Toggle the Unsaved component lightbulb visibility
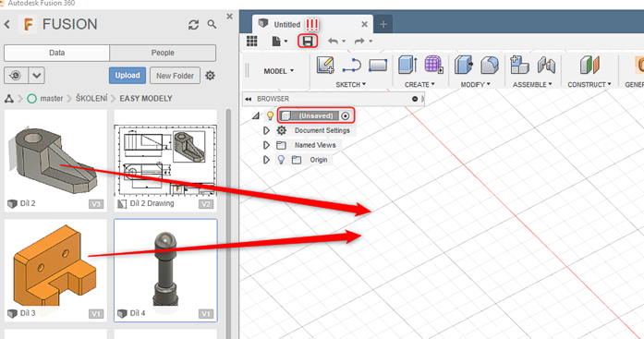 270,115
